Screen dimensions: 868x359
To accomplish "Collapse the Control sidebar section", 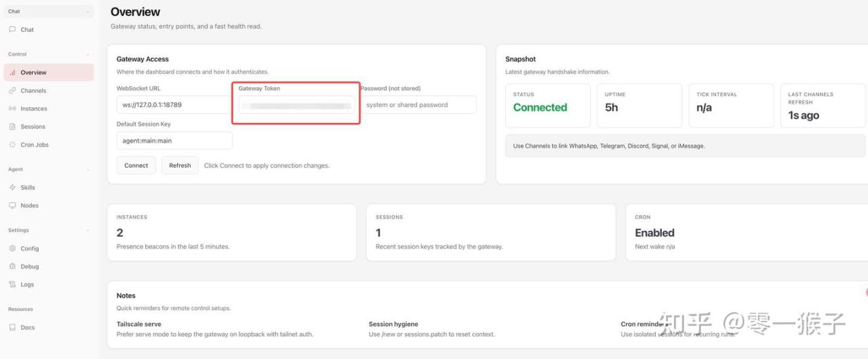I will click(87, 54).
